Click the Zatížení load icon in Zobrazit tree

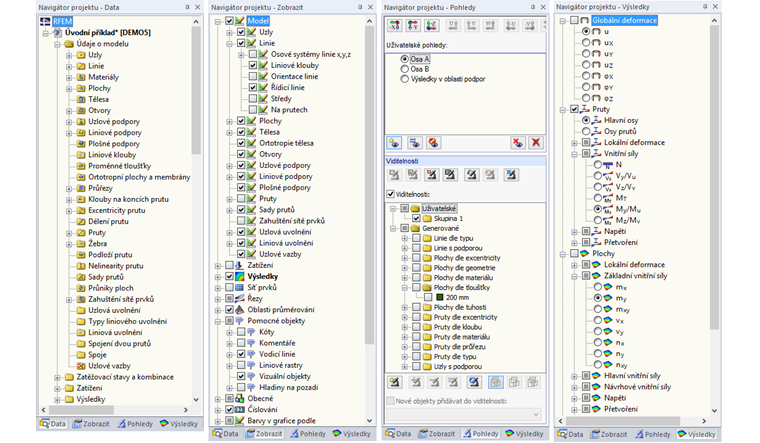[x=240, y=265]
